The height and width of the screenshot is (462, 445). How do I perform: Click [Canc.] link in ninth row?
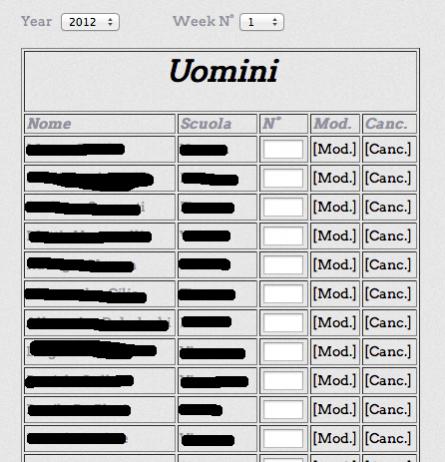click(388, 381)
